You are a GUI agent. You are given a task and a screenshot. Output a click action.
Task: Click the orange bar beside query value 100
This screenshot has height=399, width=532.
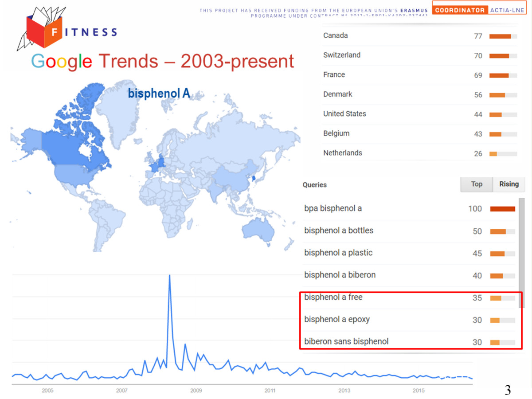502,209
